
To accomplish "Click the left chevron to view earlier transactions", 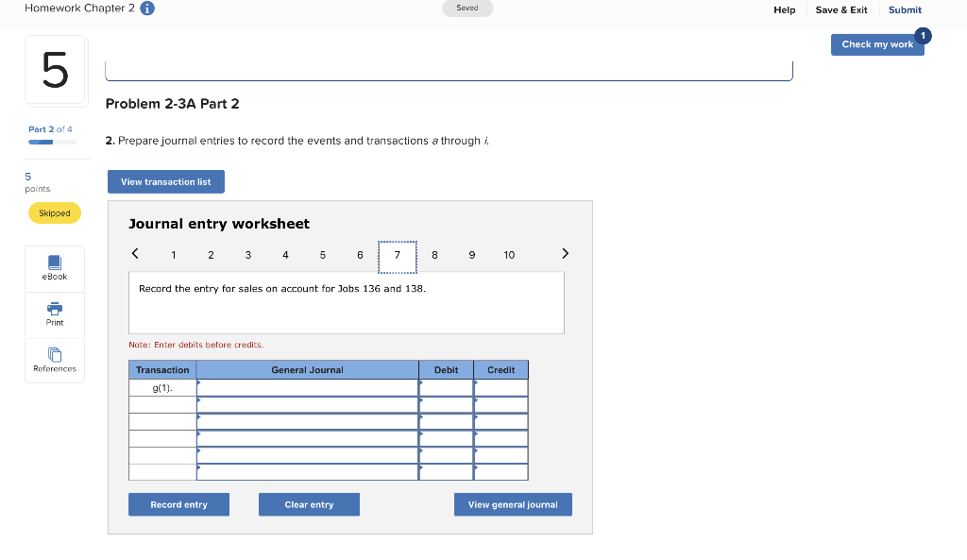I will (135, 253).
